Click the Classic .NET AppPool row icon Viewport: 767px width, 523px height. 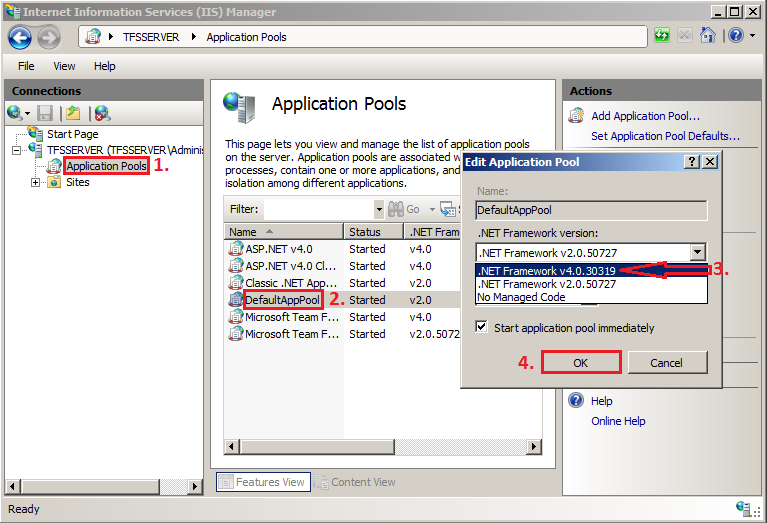[236, 283]
